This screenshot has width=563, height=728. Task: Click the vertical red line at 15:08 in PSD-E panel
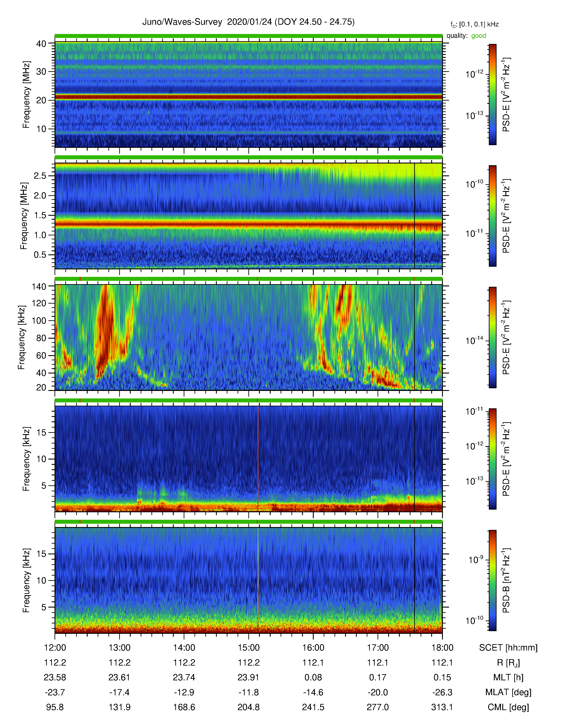pyautogui.click(x=258, y=459)
